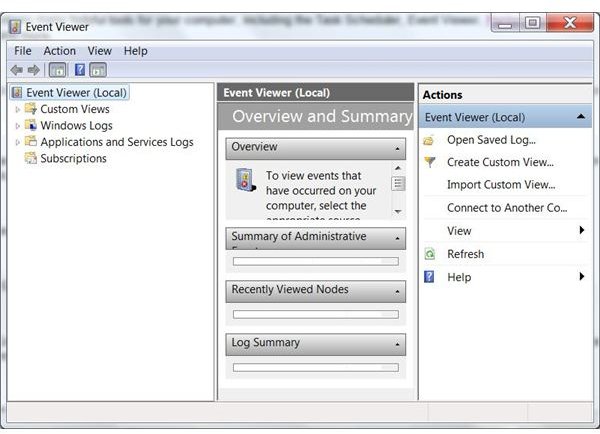Click the Help icon in Actions pane
Viewport: 600px width, 434px height.
[x=429, y=277]
